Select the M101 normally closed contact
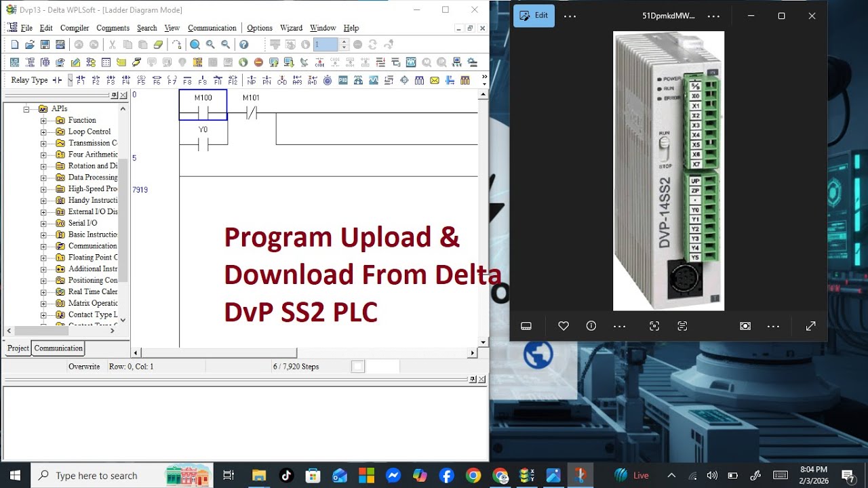This screenshot has width=868, height=488. 251,106
